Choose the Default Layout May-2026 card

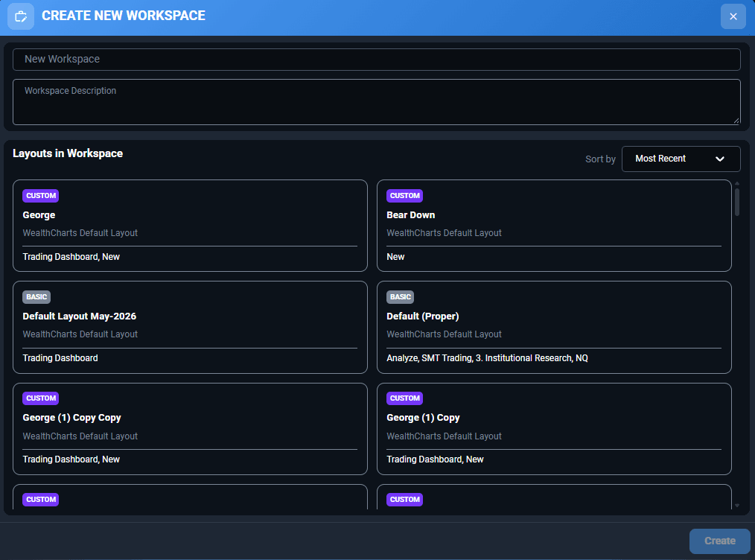point(190,328)
